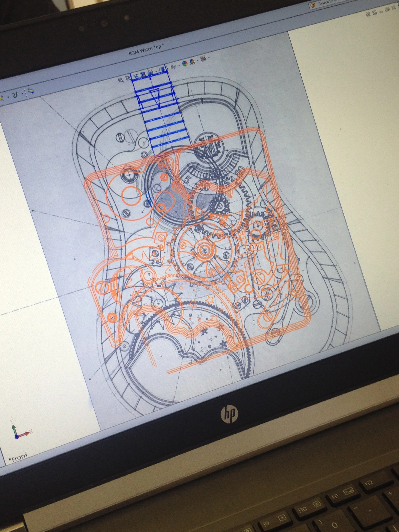Open Edit Appearance color sphere icon
Image resolution: width=399 pixels, height=532 pixels.
click(x=185, y=64)
